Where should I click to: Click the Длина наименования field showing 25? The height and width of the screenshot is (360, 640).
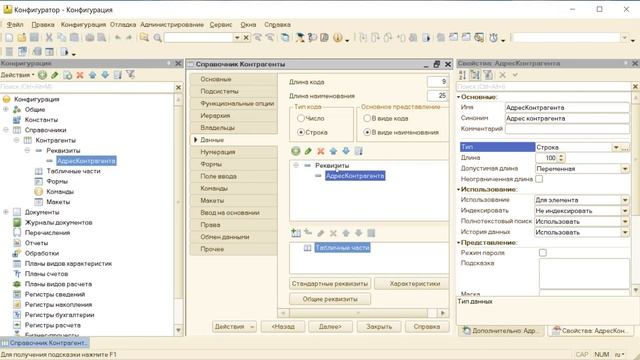[438, 96]
